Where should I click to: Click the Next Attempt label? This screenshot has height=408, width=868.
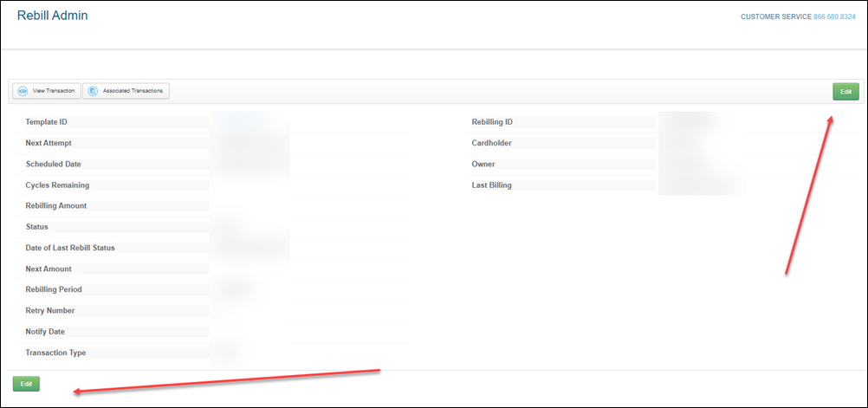click(x=49, y=143)
